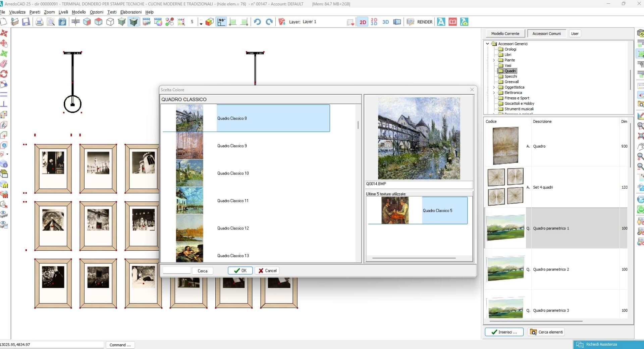
Task: Open a project with the folder icon
Action: tap(14, 22)
